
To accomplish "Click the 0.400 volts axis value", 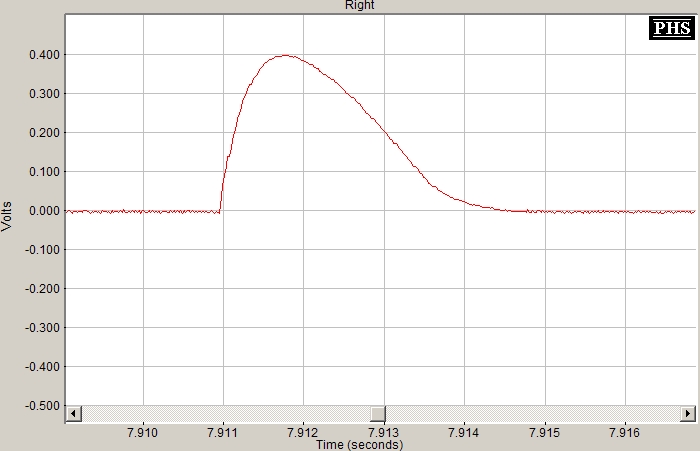I will pyautogui.click(x=44, y=55).
